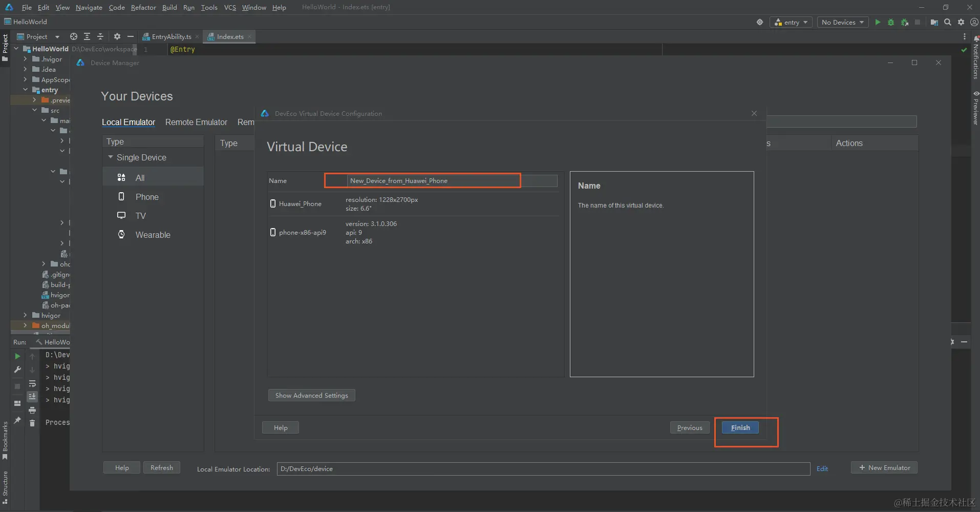Click the Finish button
Image resolution: width=980 pixels, height=512 pixels.
pyautogui.click(x=740, y=427)
